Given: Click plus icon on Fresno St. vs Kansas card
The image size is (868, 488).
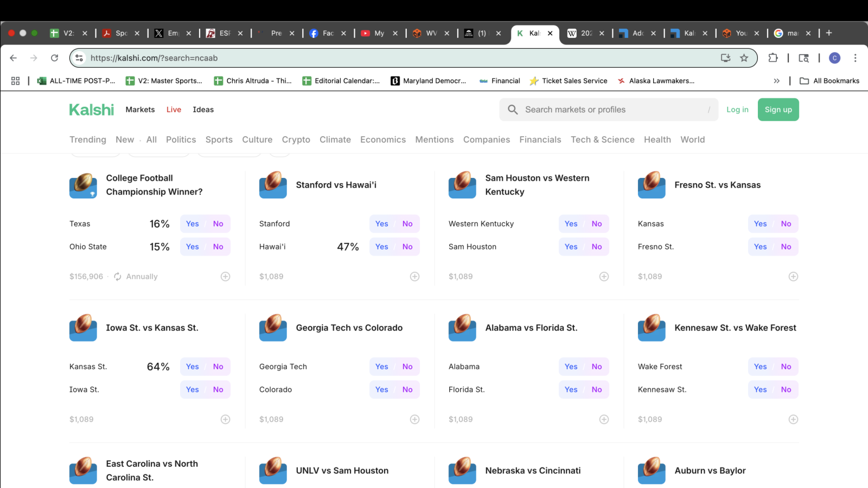Looking at the screenshot, I should (793, 277).
